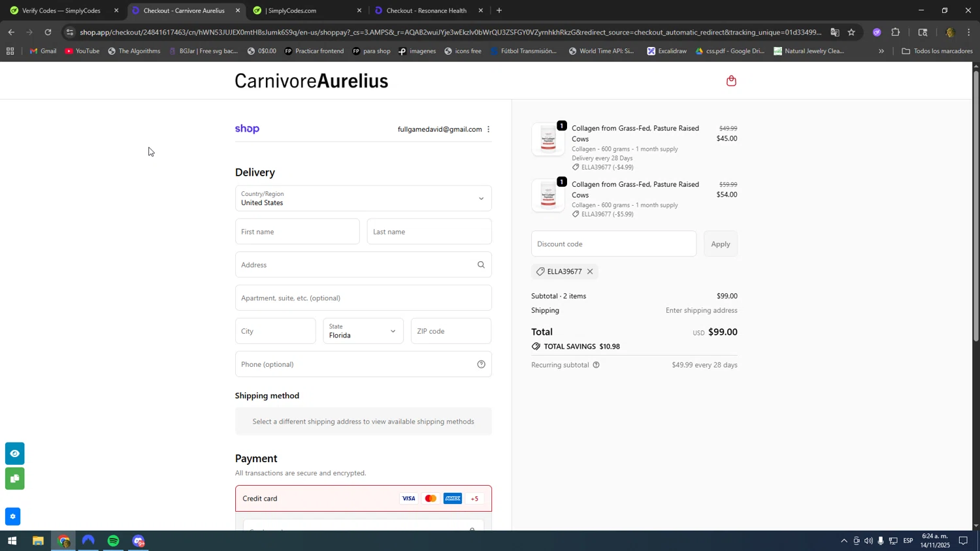
Task: Click the Carnivore Aurelius store logo
Action: pyautogui.click(x=312, y=81)
